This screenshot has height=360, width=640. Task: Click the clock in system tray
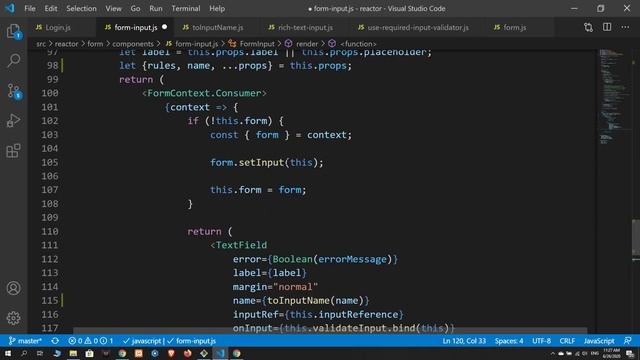pyautogui.click(x=611, y=353)
